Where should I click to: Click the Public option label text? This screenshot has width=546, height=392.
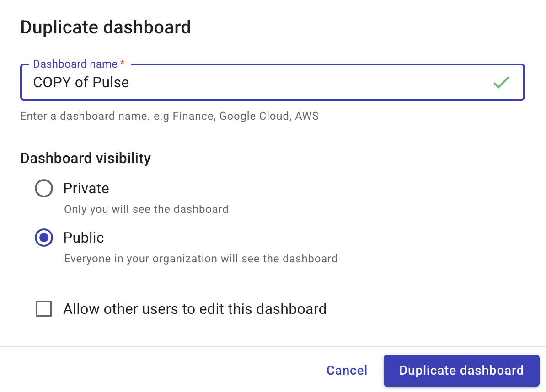(x=84, y=238)
